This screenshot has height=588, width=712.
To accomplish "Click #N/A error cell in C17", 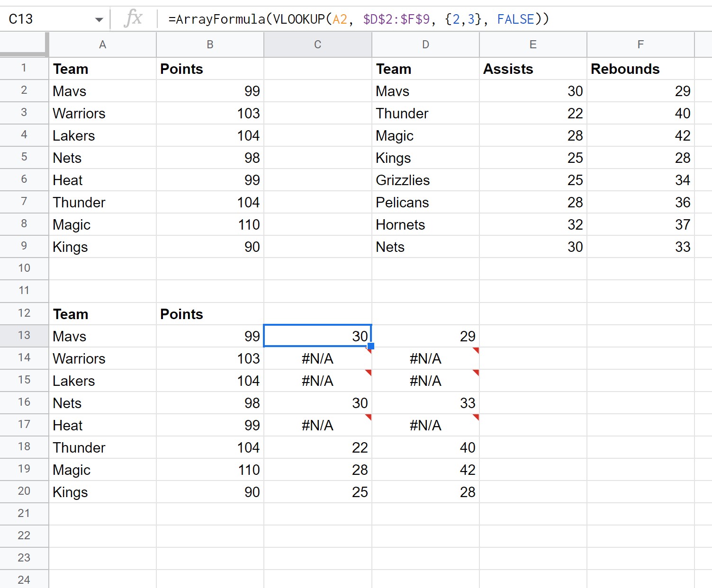I will 318,425.
